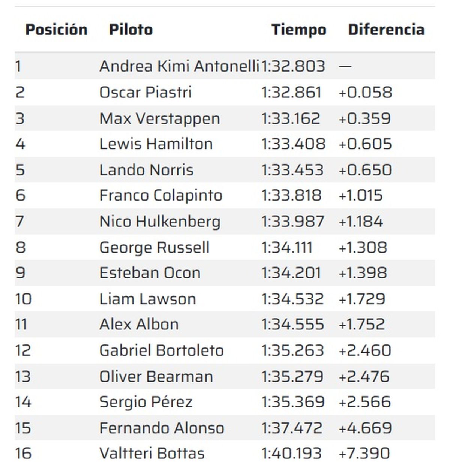Click Oscar Piastri's name
The width and height of the screenshot is (450, 476).
tap(145, 93)
